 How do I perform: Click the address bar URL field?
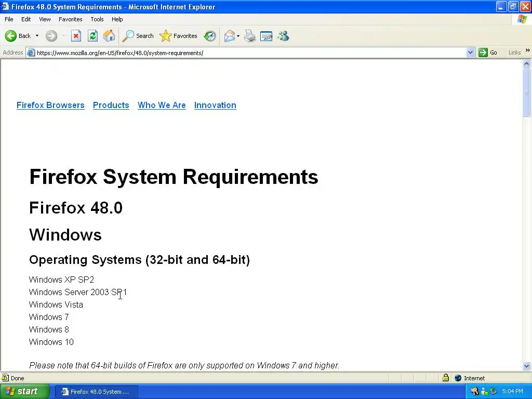(250, 52)
